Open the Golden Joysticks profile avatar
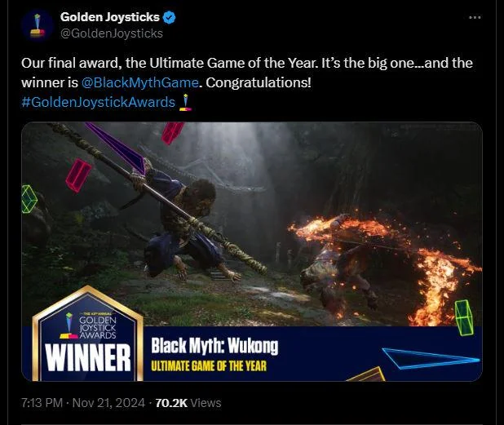Viewport: 504px width, 425px height. [x=38, y=26]
